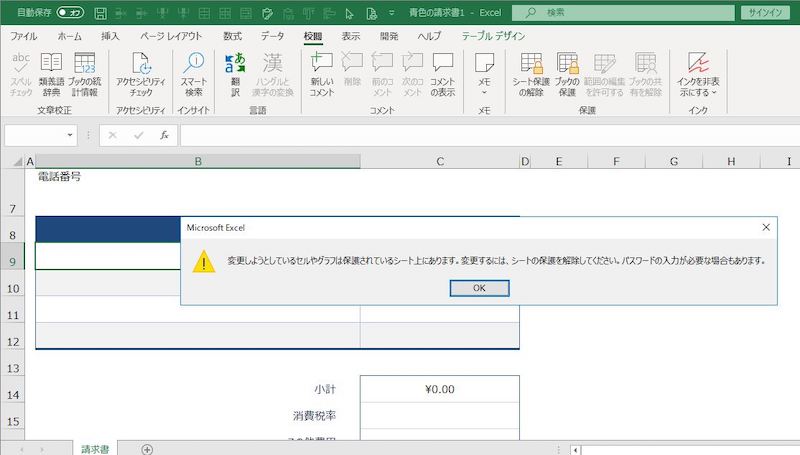The width and height of the screenshot is (800, 455).
Task: Switch to the 表示 tab
Action: click(x=351, y=36)
